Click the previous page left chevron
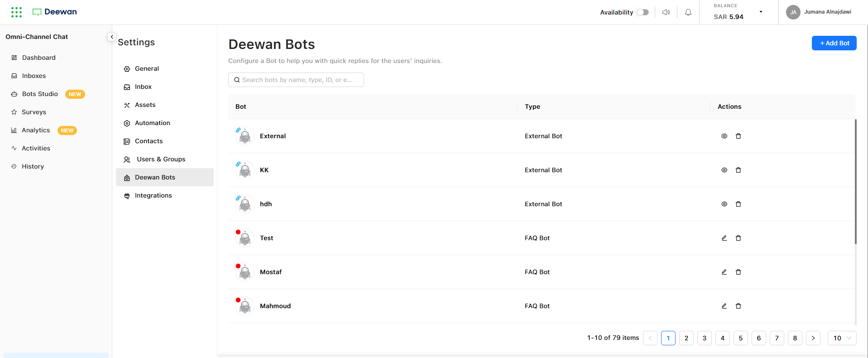The image size is (868, 358). click(650, 338)
